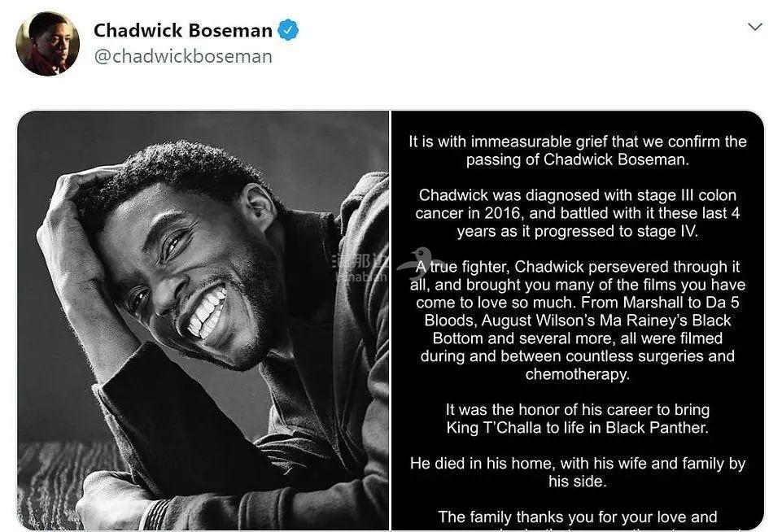Click the blue verified badge

coord(288,31)
